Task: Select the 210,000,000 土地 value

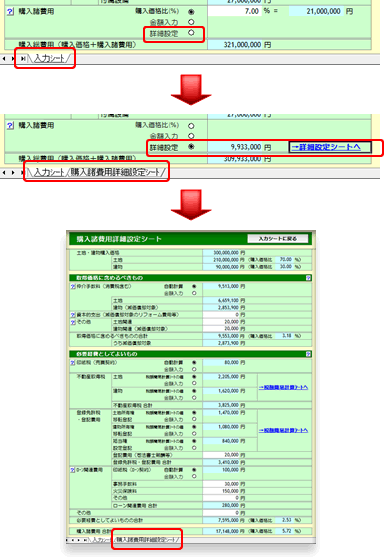Action: [x=221, y=260]
